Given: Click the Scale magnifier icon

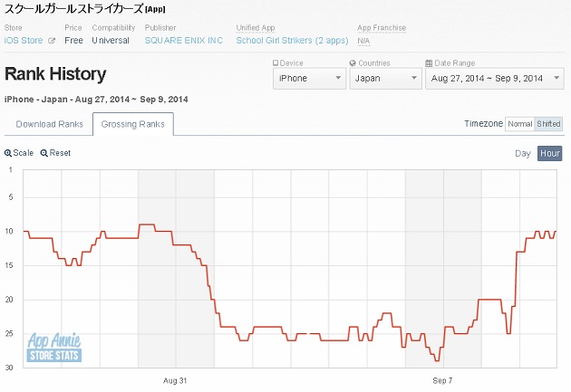Looking at the screenshot, I should [8, 153].
